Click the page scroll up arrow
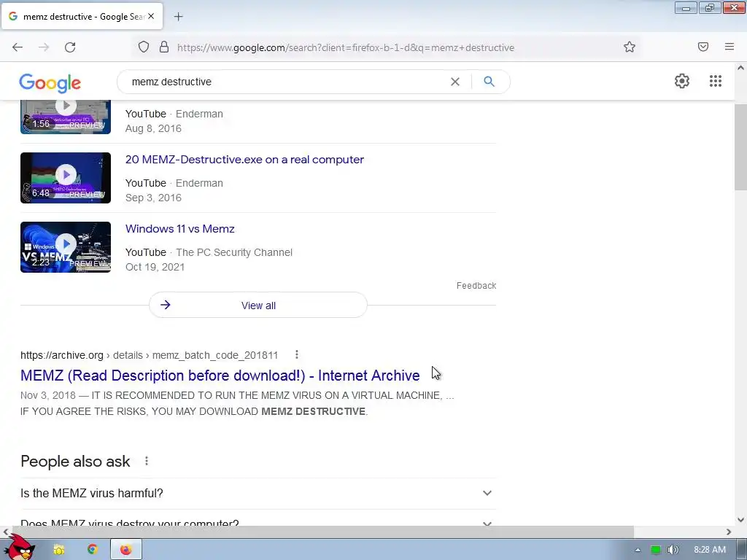Image resolution: width=747 pixels, height=560 pixels. [x=740, y=68]
